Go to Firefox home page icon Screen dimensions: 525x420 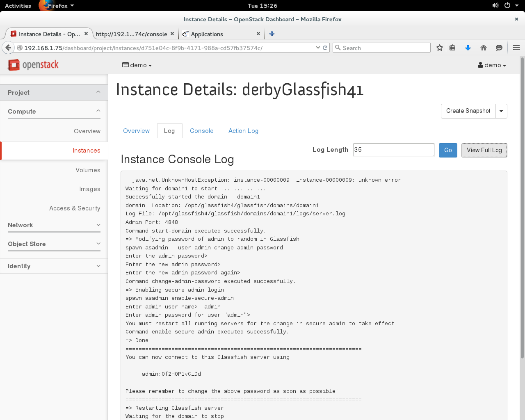(484, 48)
